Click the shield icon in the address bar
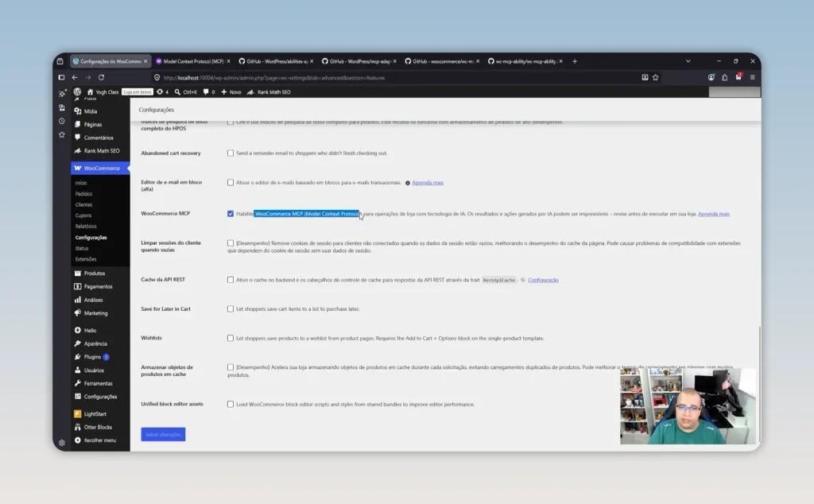814x504 pixels. click(157, 77)
